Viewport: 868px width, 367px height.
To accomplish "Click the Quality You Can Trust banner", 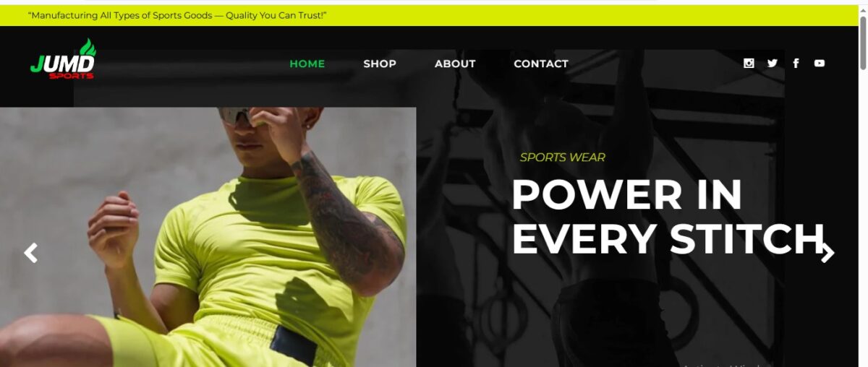I will point(177,15).
